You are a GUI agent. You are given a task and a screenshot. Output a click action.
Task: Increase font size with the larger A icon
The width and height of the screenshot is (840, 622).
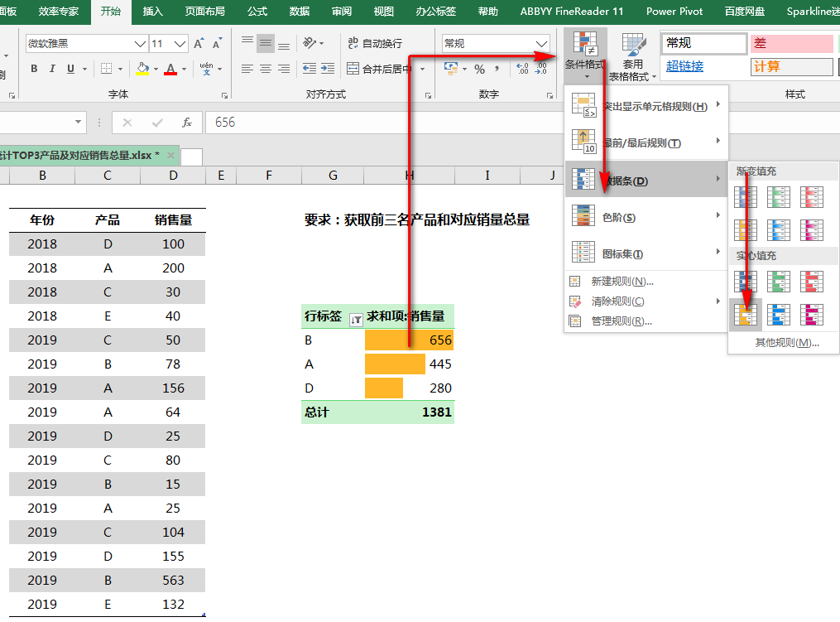tap(199, 43)
